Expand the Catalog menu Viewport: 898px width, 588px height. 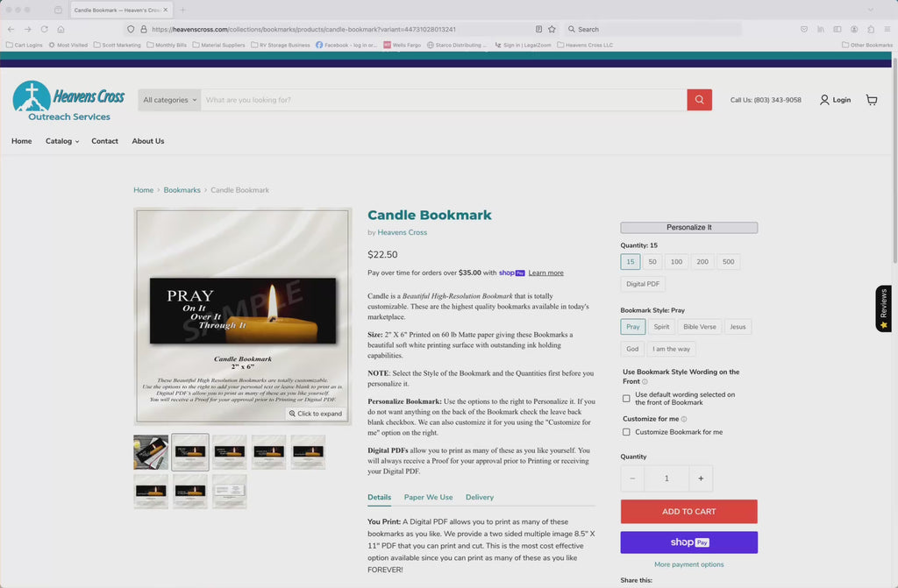(62, 141)
